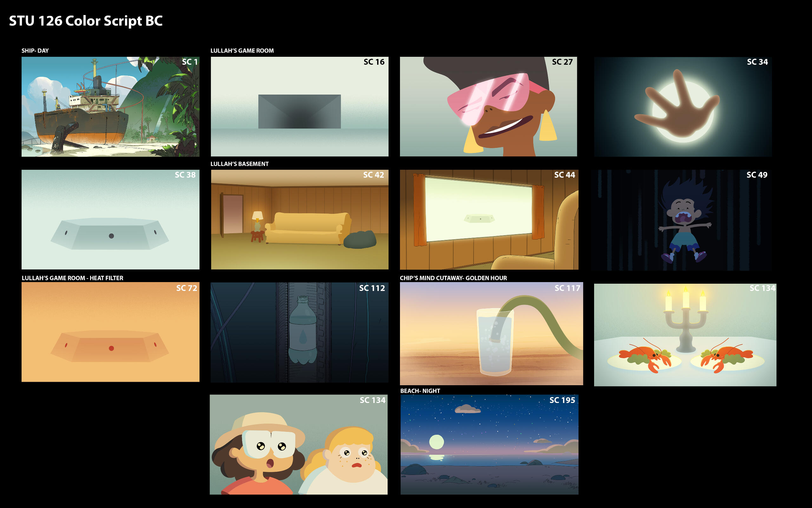Click the 'SHIP- DAY' caption
This screenshot has height=508, width=812.
coord(35,51)
